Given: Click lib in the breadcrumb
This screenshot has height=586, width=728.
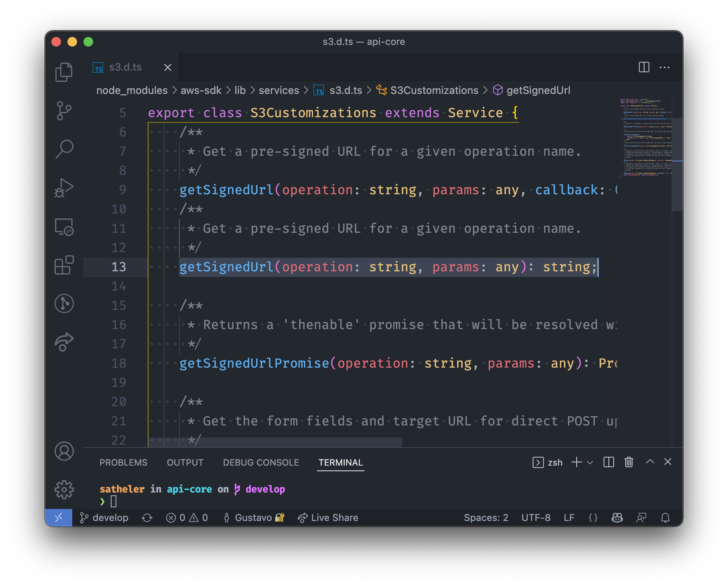Looking at the screenshot, I should tap(240, 90).
